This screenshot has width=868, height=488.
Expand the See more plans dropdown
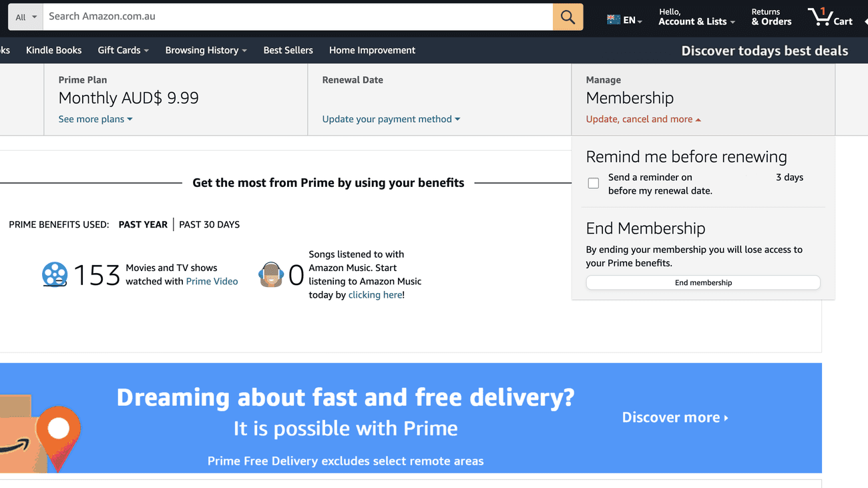tap(95, 118)
